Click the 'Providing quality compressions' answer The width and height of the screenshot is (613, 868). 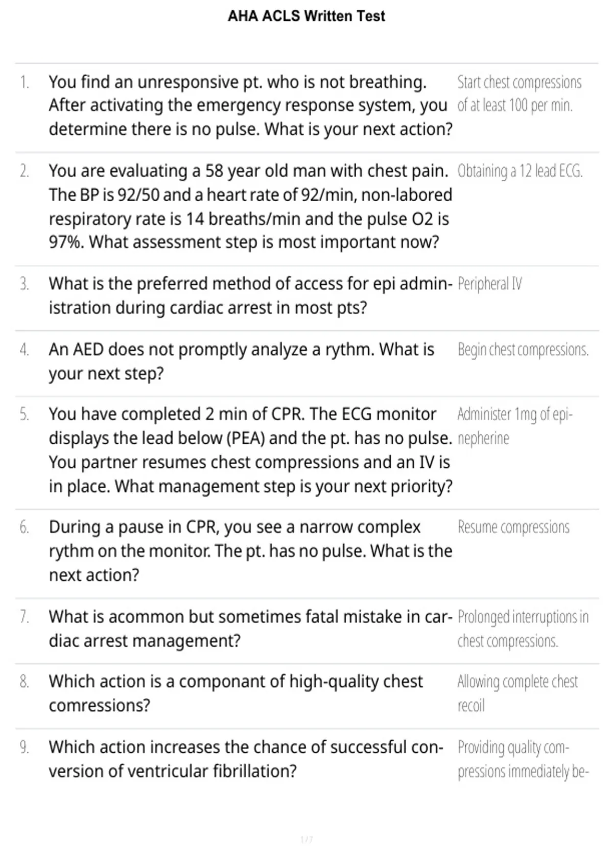point(523,760)
